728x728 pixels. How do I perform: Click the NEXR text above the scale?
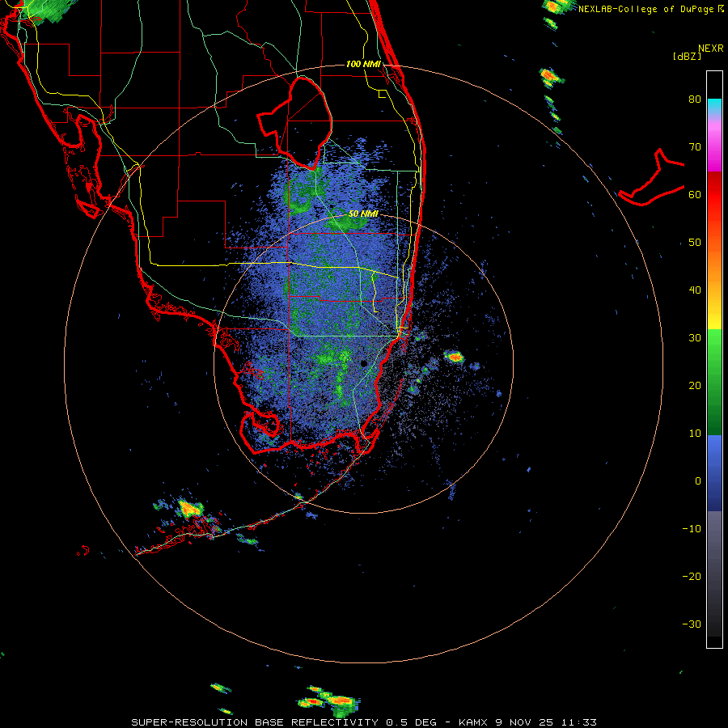[x=711, y=49]
